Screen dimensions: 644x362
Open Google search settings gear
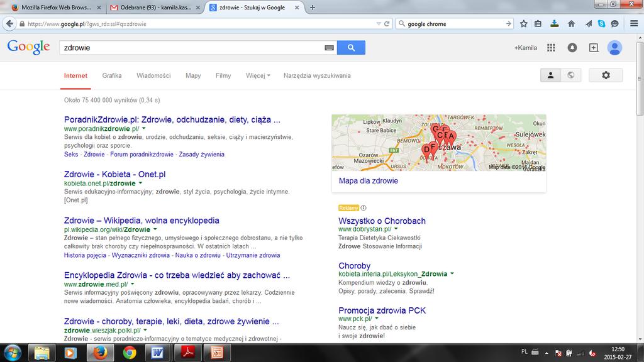(606, 75)
